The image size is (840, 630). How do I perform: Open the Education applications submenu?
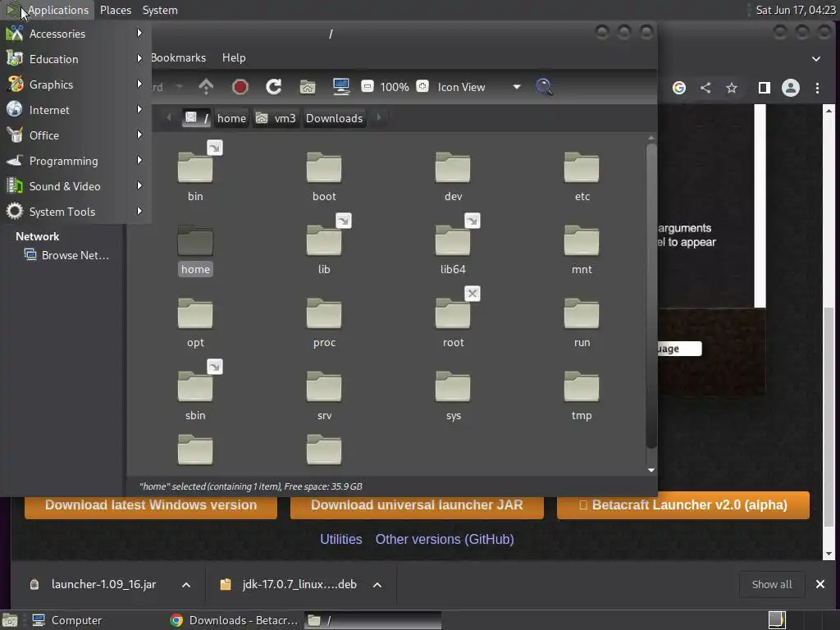point(75,59)
